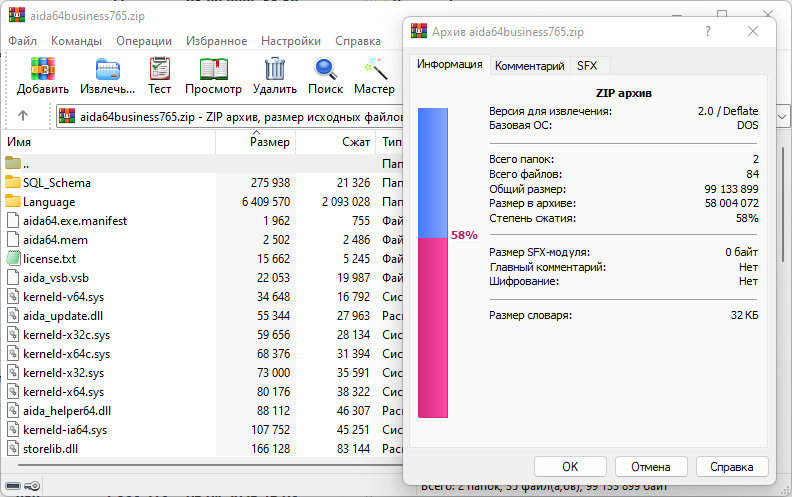This screenshot has height=497, width=792.
Task: Open the Операции menu
Action: click(144, 41)
